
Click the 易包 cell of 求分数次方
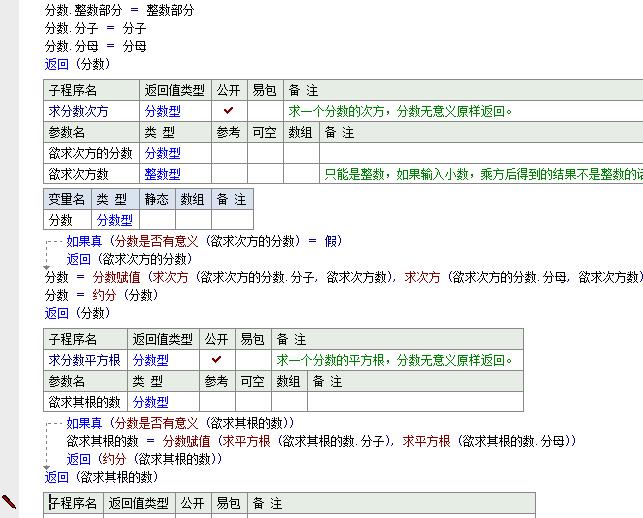pos(265,111)
